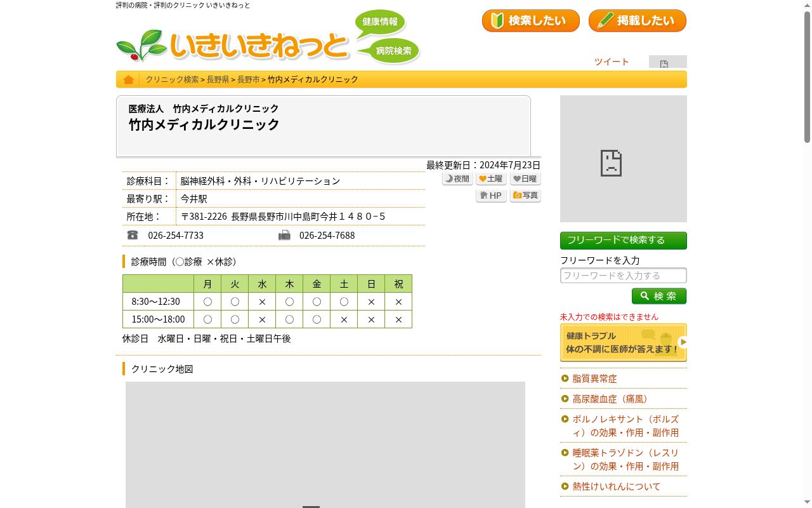The image size is (812, 508).
Task: Go to 長野市 breadcrumb link
Action: (249, 79)
